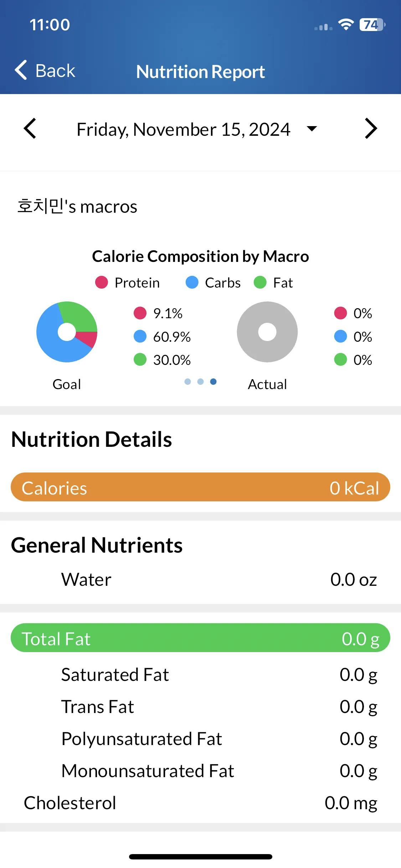Screen dimensions: 401x868
Task: Select the active third page dot
Action: (x=214, y=382)
